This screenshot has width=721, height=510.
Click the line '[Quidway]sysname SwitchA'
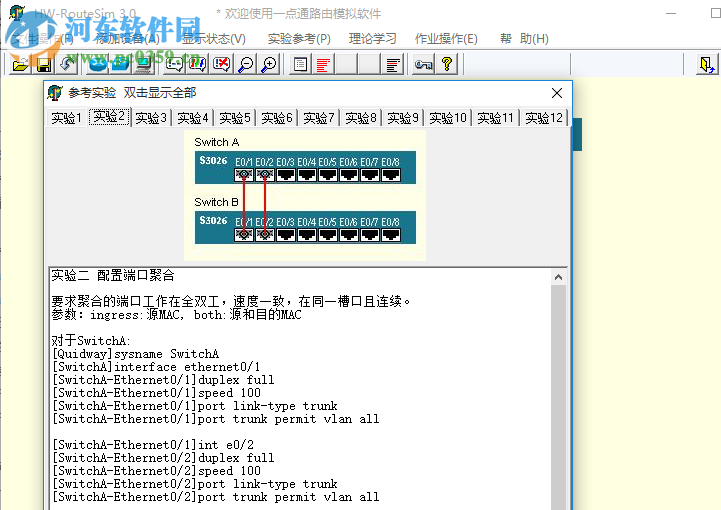click(x=136, y=354)
